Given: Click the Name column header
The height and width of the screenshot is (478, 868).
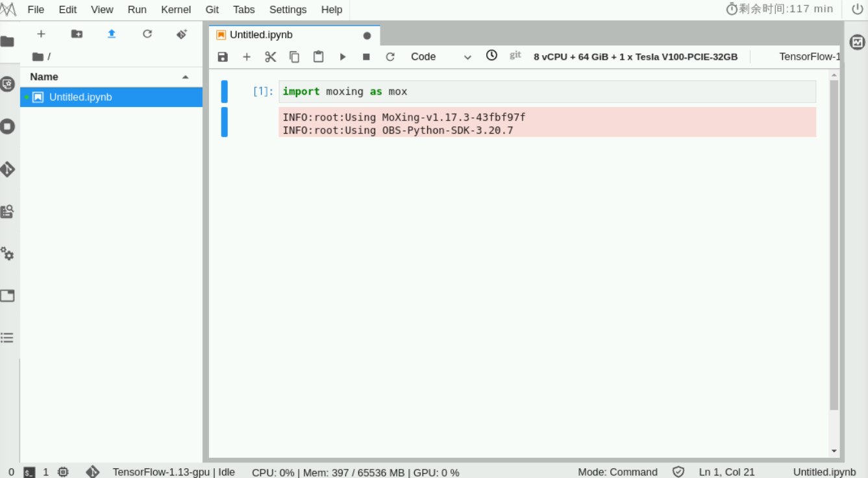Looking at the screenshot, I should (111, 77).
